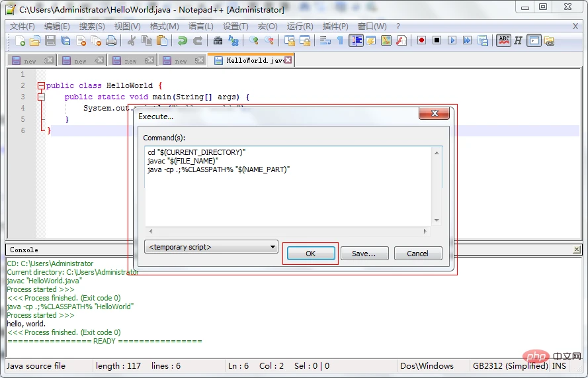Click the Close All documents icon
The image size is (588, 378).
click(x=97, y=40)
